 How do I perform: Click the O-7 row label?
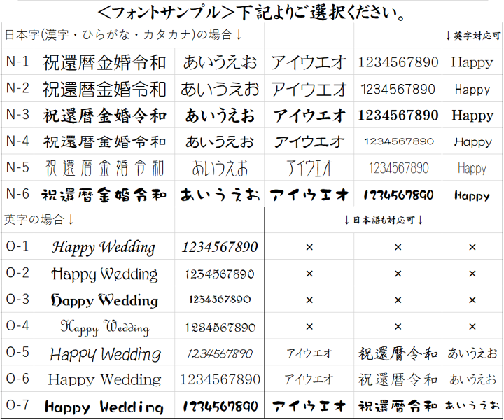[x=17, y=405]
